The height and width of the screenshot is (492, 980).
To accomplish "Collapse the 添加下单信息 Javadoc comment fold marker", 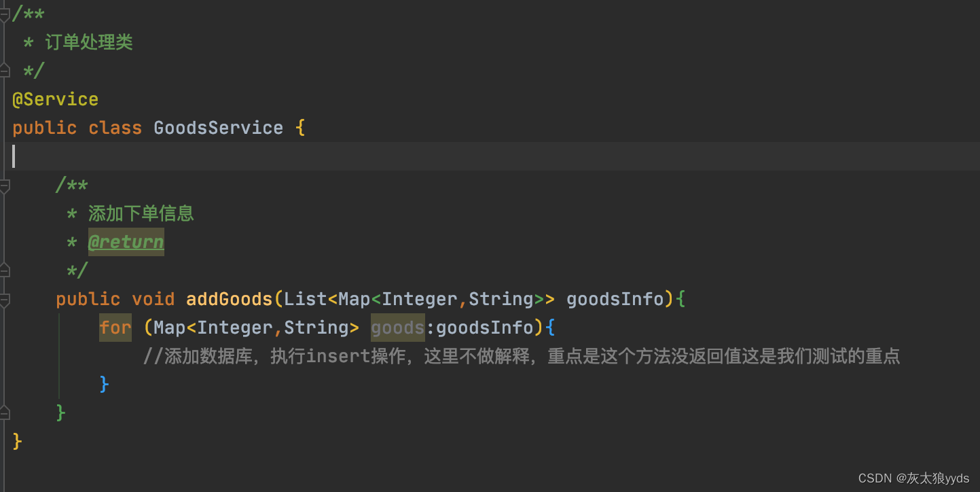I will click(5, 185).
